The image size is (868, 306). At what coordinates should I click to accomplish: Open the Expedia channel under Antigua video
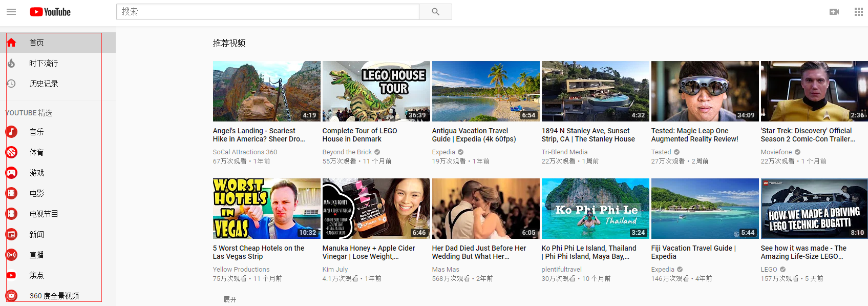click(x=443, y=152)
